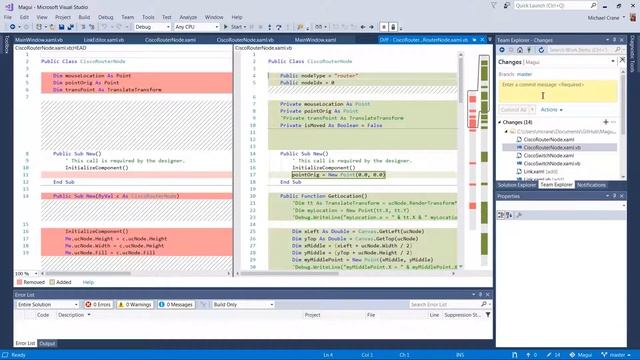640x360 pixels.
Task: Click Team Explorer connect plug icon
Action: [529, 50]
